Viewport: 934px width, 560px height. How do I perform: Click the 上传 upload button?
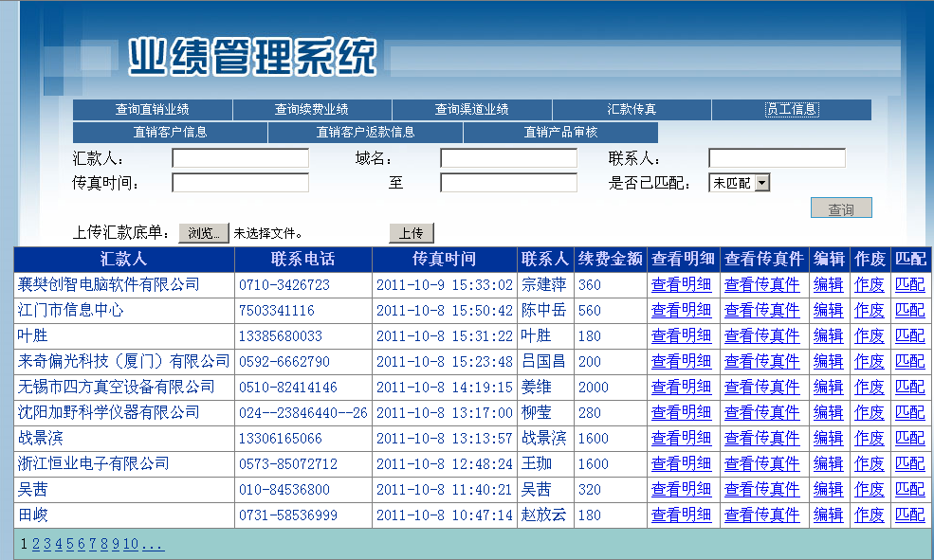click(x=411, y=233)
